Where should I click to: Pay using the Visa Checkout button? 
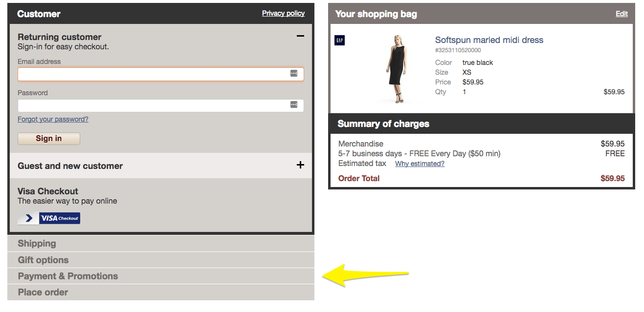click(49, 218)
